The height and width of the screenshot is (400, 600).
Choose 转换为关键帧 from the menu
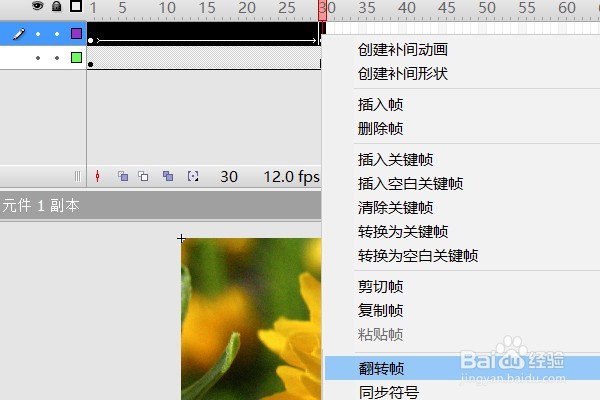tap(403, 232)
